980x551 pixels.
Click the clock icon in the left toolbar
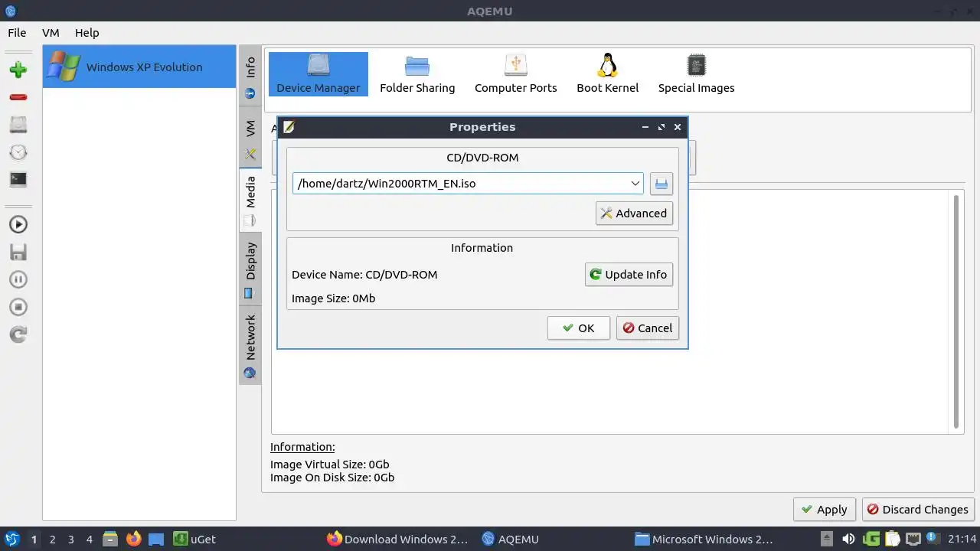pyautogui.click(x=18, y=152)
